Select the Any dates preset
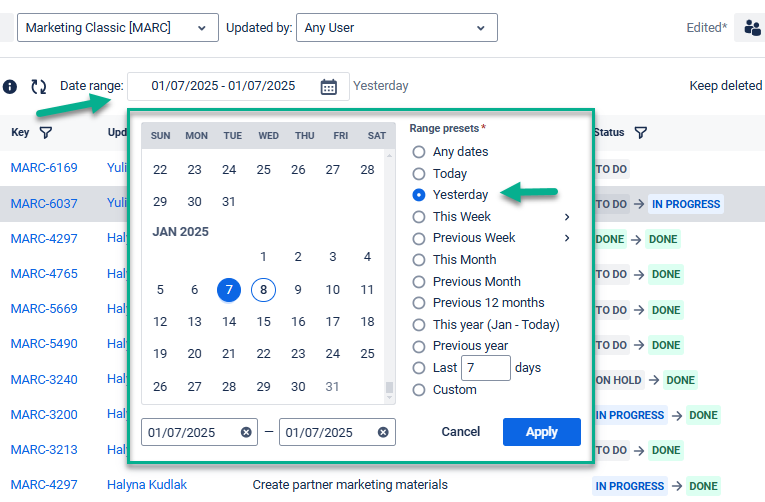 click(419, 152)
